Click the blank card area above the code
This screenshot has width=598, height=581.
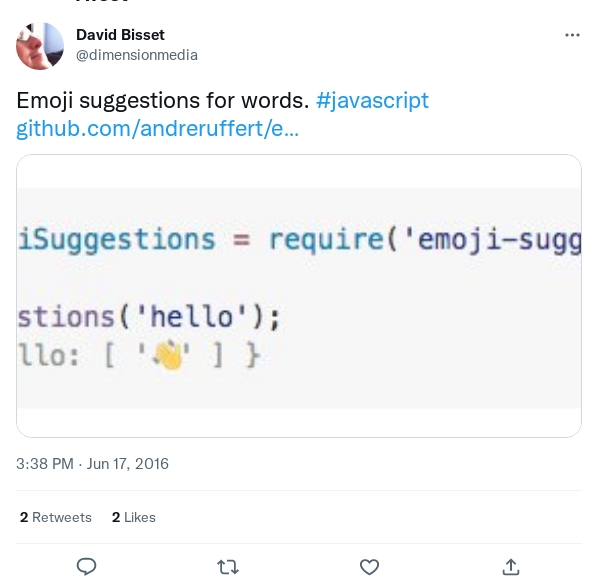[x=299, y=171]
